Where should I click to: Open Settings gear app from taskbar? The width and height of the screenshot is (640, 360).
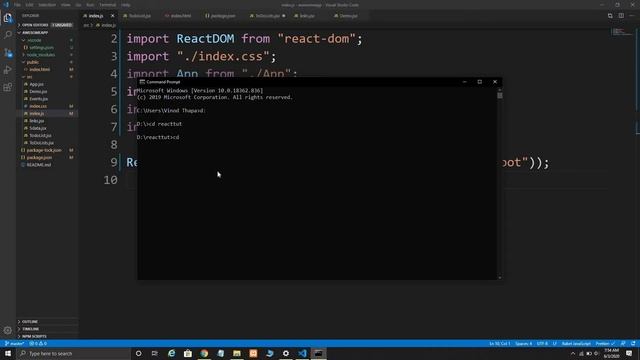(286, 353)
